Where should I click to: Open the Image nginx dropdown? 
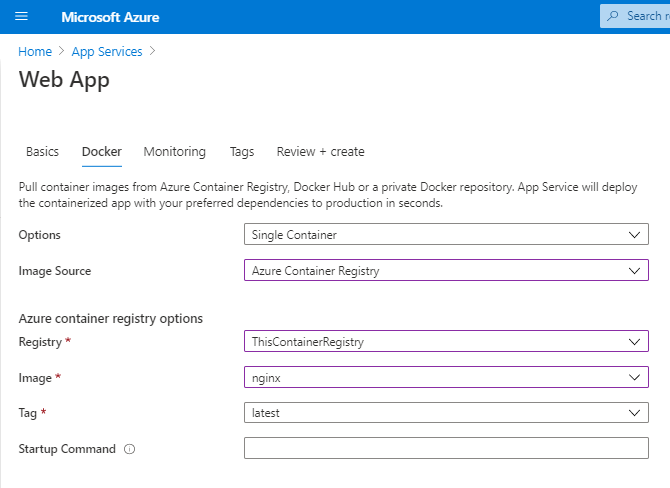(446, 377)
